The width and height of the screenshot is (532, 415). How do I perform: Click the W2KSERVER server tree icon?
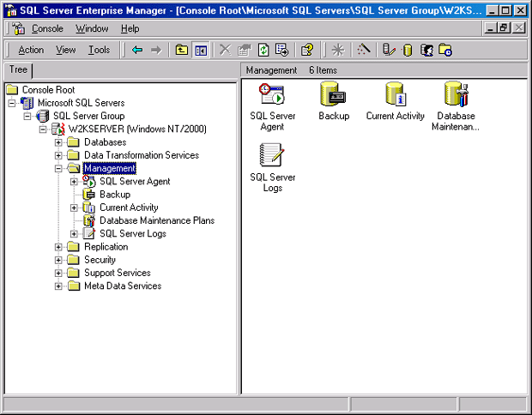tap(58, 129)
